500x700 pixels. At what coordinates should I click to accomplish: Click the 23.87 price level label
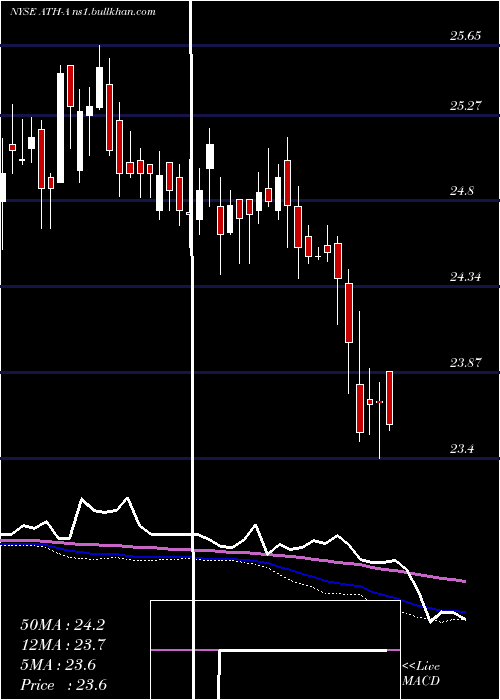[466, 362]
